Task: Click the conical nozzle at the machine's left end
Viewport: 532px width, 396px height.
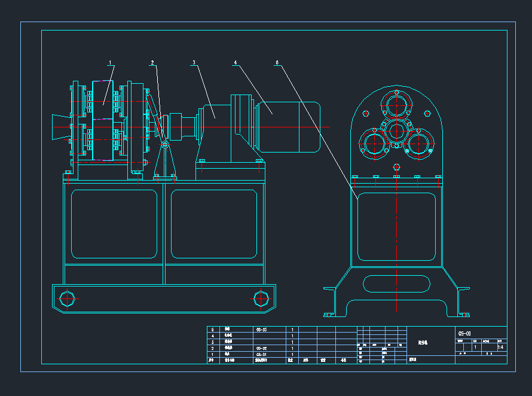Action: pyautogui.click(x=60, y=127)
